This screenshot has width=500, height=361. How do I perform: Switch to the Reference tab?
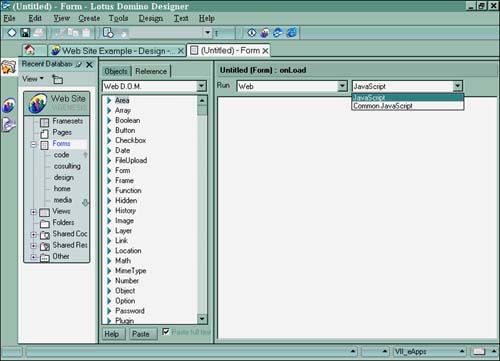(x=151, y=71)
